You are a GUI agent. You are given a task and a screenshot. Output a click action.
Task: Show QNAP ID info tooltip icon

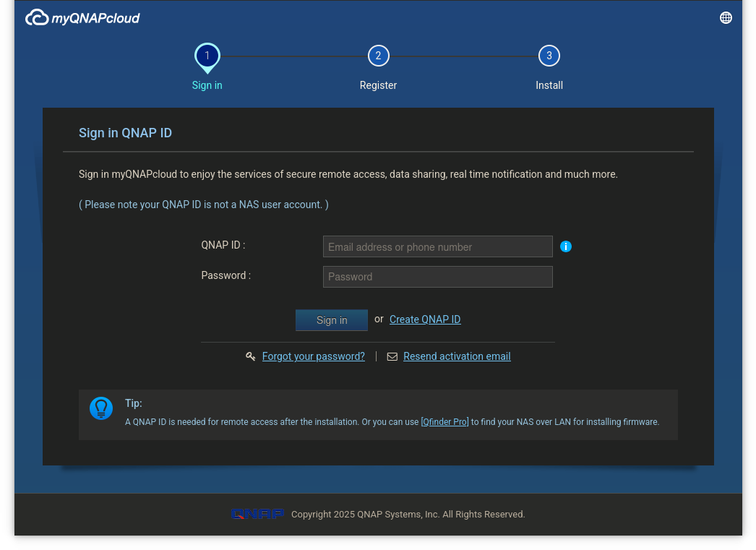(565, 246)
